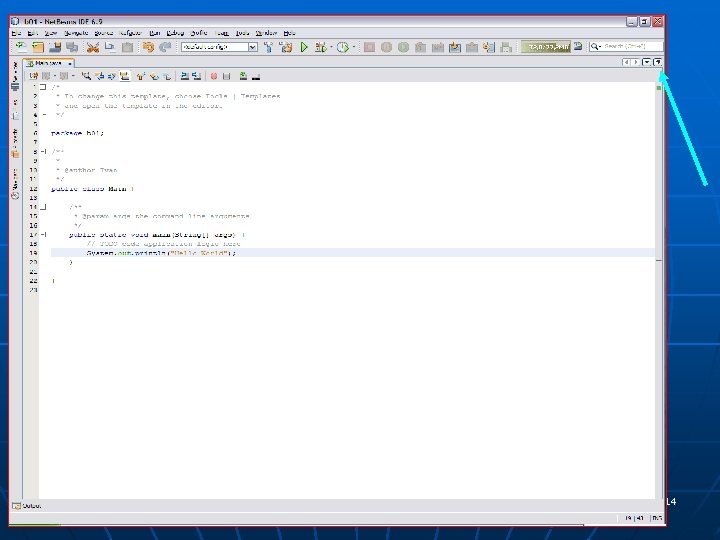Click the highlighted Step Into debug icon
The image size is (720, 540).
pyautogui.click(x=455, y=47)
